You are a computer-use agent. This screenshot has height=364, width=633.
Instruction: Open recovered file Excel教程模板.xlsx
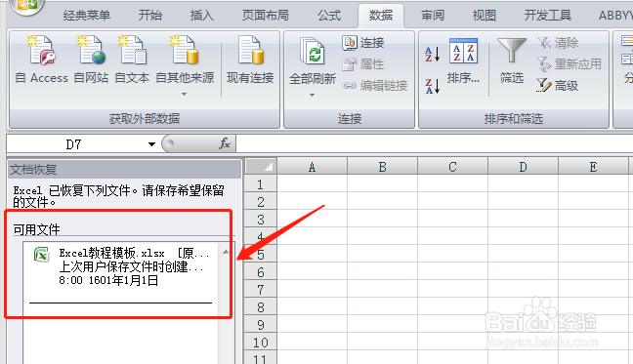tap(121, 266)
